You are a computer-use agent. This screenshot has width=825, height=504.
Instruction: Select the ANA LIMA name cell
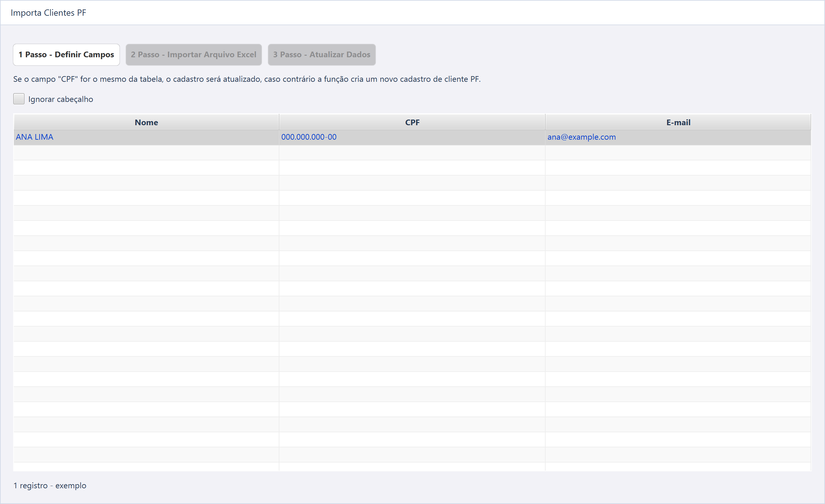pos(146,137)
